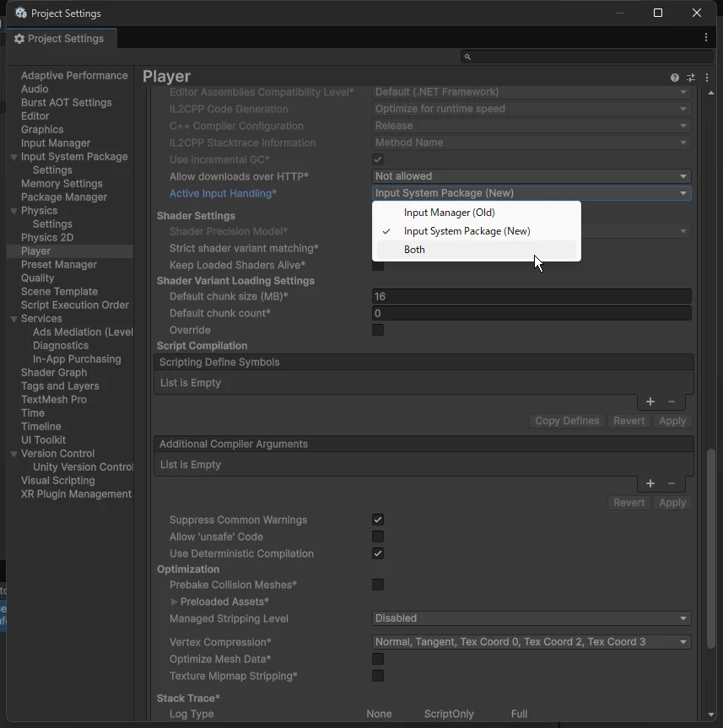This screenshot has height=728, width=723.
Task: Click the settings search box
Action: pos(586,57)
